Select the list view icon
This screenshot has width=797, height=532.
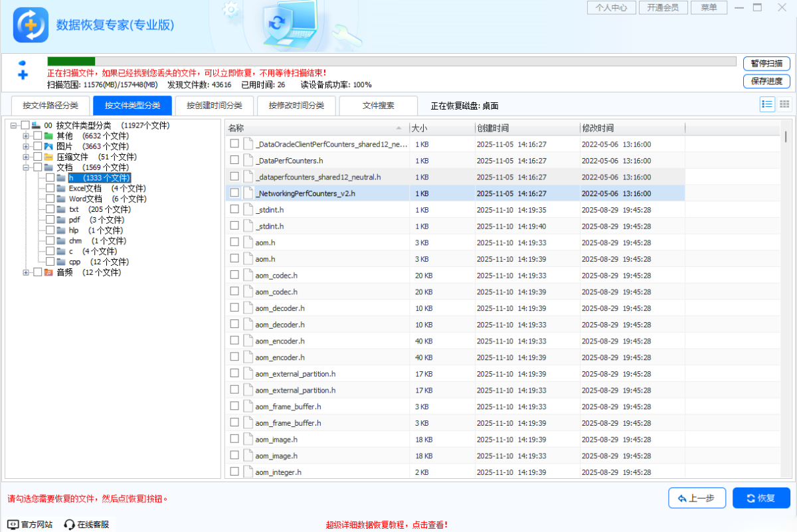coord(766,104)
